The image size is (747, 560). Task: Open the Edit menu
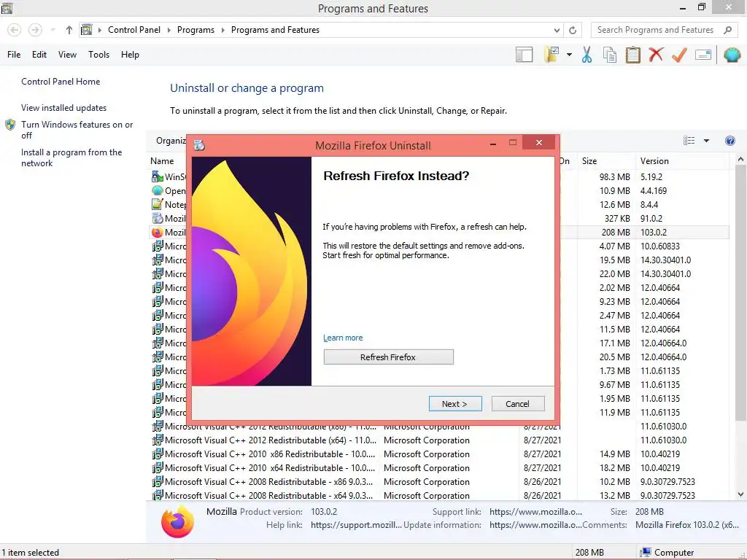[x=39, y=55]
